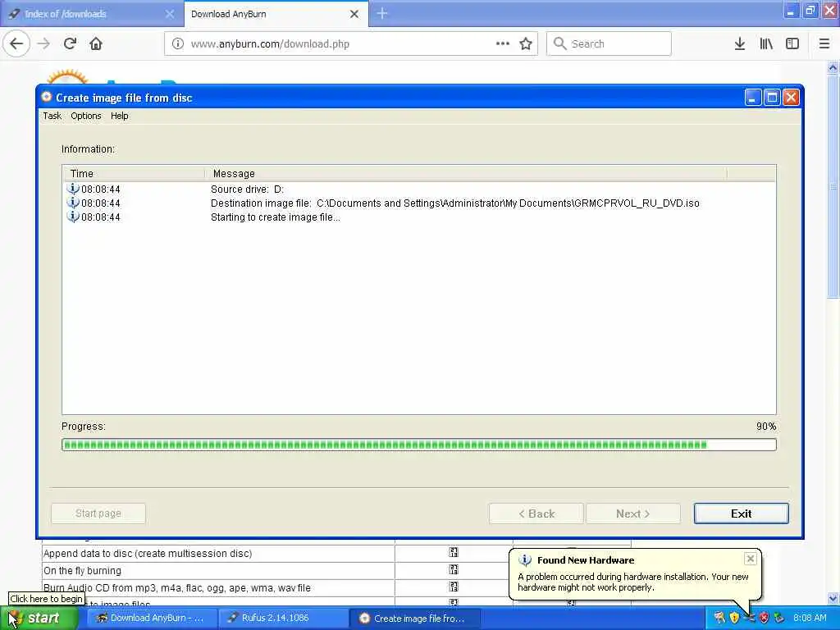Click the AnyBurn title bar disc icon
This screenshot has height=630, width=840.
[x=47, y=97]
